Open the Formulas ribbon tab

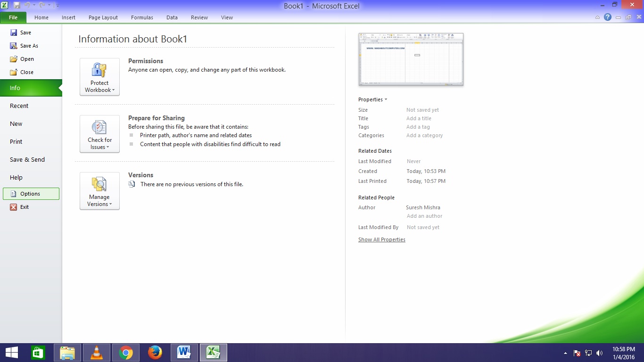pyautogui.click(x=142, y=17)
